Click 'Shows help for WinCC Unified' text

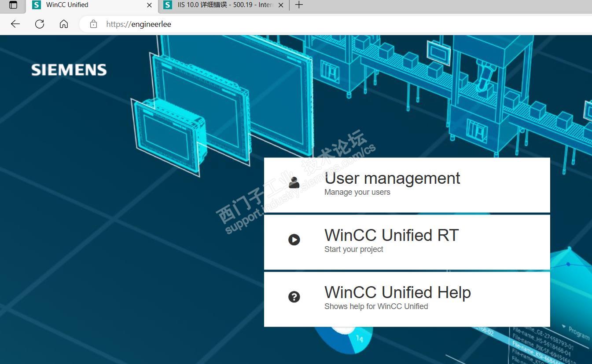coord(376,306)
